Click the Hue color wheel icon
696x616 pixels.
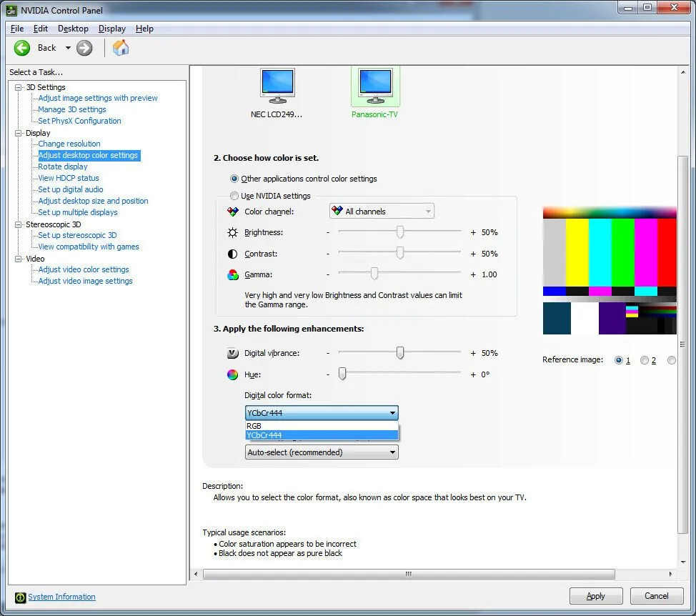pyautogui.click(x=232, y=374)
